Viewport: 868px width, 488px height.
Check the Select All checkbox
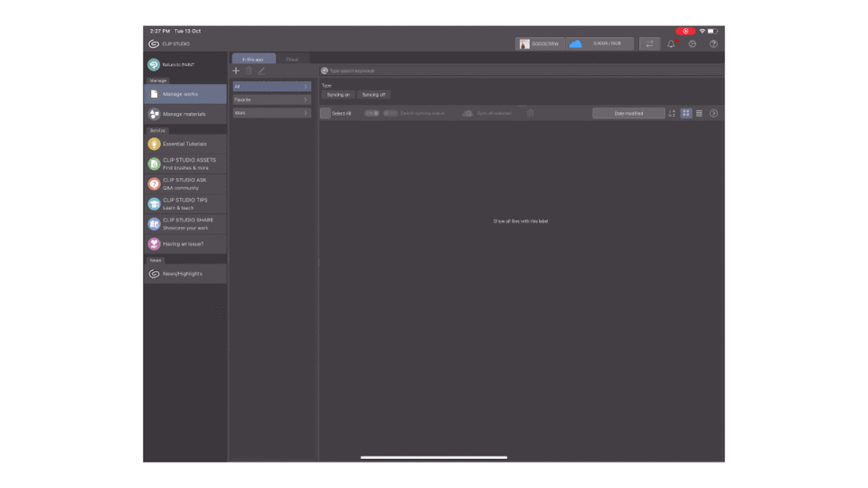pyautogui.click(x=325, y=114)
